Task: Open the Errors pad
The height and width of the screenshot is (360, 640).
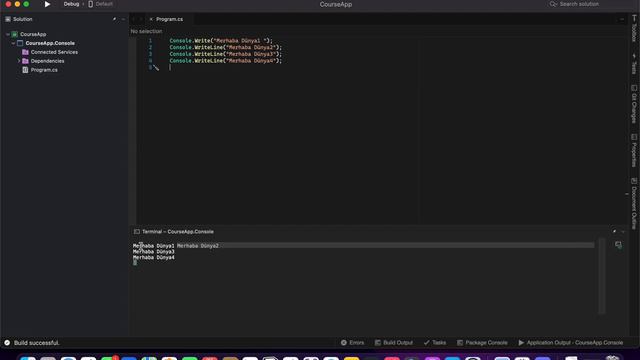Action: coord(353,343)
